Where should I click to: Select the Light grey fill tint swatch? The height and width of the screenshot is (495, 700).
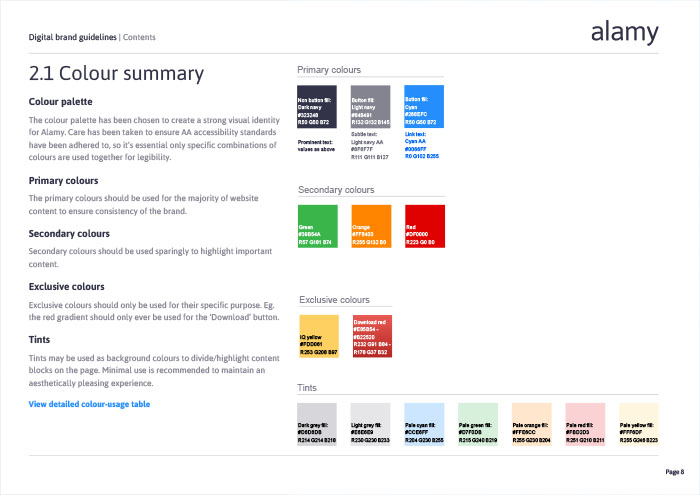(371, 424)
